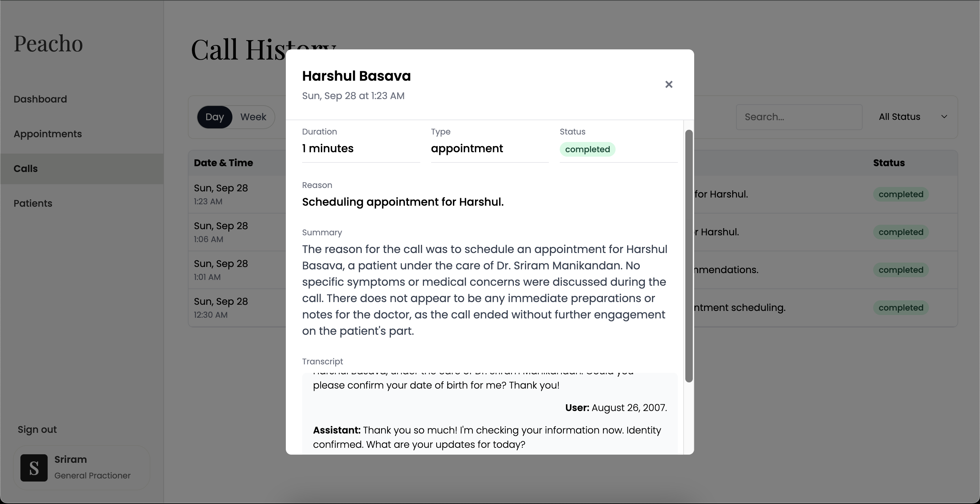Select Calls in the sidebar
This screenshot has height=504, width=980.
pos(26,169)
